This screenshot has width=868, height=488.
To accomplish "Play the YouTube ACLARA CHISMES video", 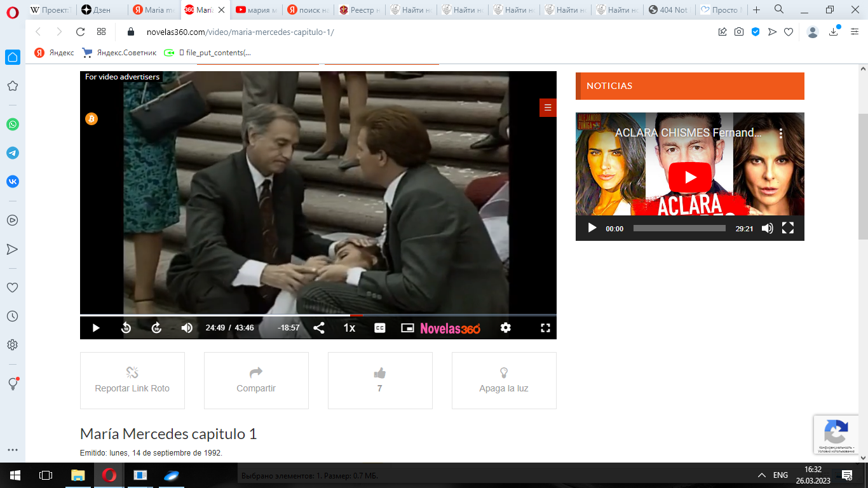I will pyautogui.click(x=690, y=177).
